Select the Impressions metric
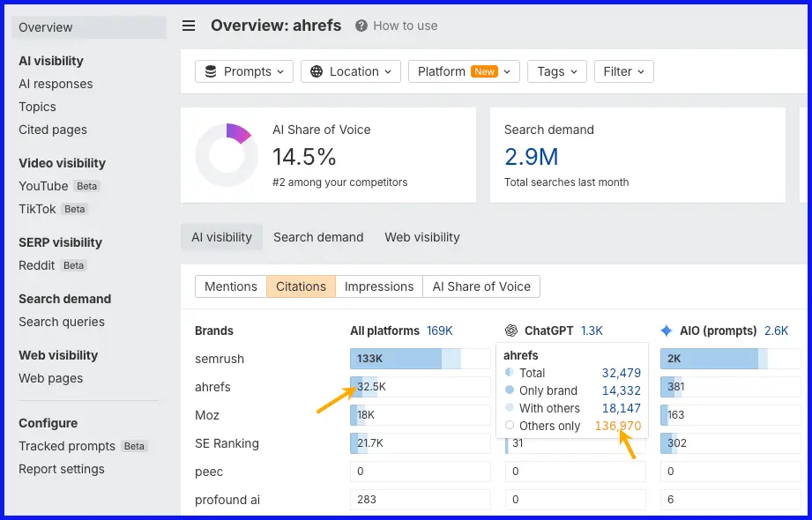 tap(379, 286)
